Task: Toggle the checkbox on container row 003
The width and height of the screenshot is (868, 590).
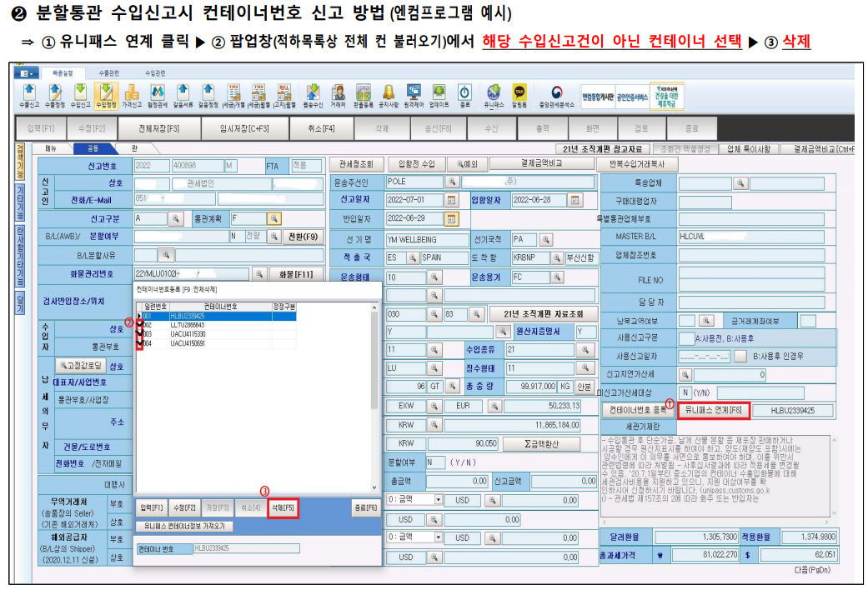Action: (x=139, y=334)
